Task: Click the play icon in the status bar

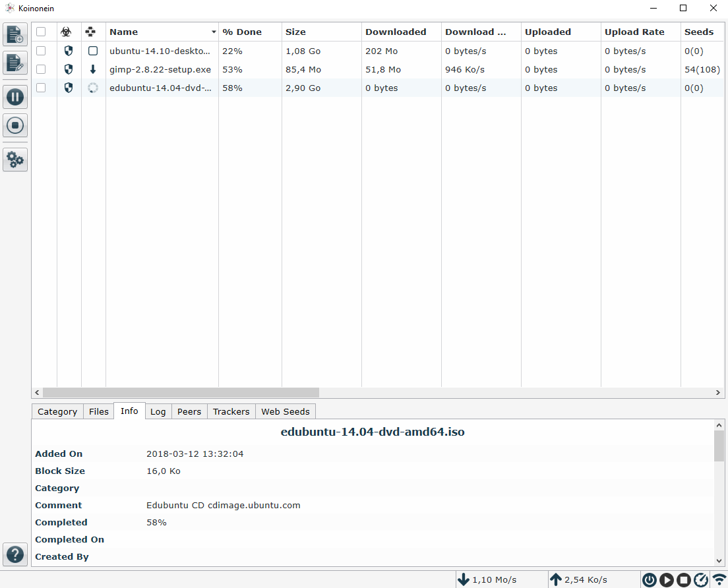Action: click(x=666, y=579)
